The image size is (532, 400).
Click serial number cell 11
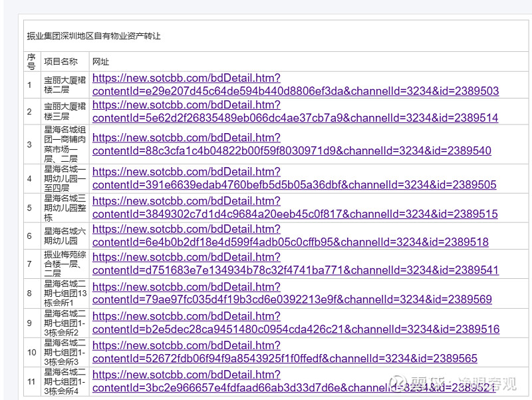pyautogui.click(x=31, y=381)
